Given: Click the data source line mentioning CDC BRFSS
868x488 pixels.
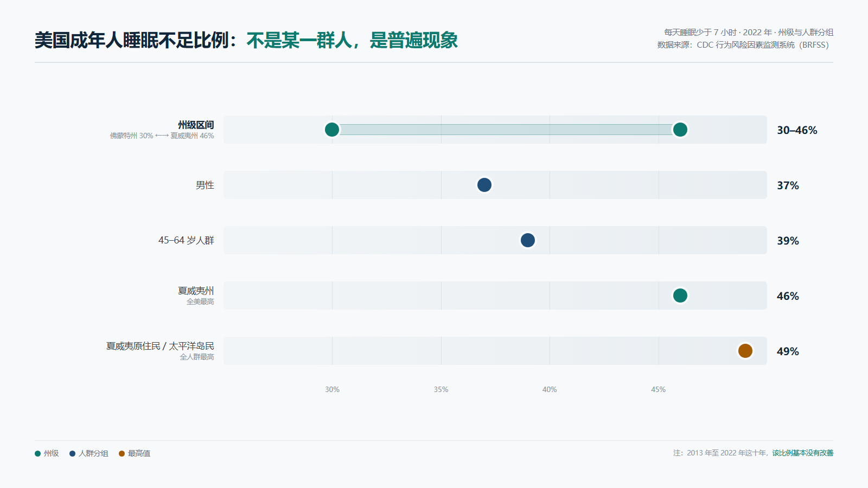Looking at the screenshot, I should 745,45.
